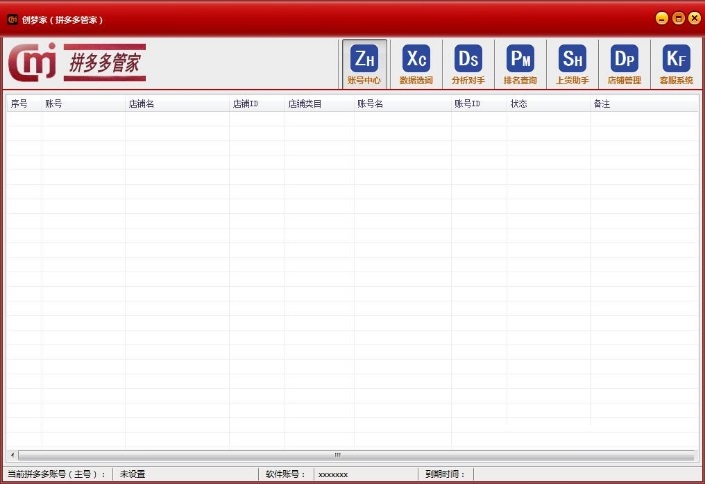
Task: Click the horizontal scrollbar thumb
Action: 356,455
